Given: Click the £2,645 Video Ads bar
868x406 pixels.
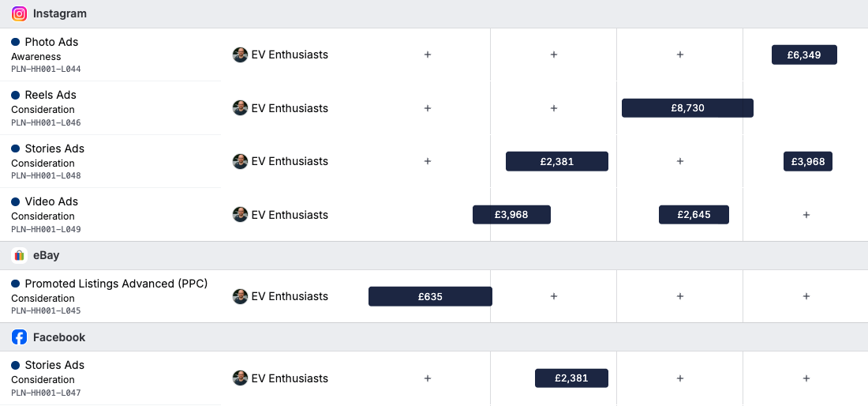Looking at the screenshot, I should point(694,215).
